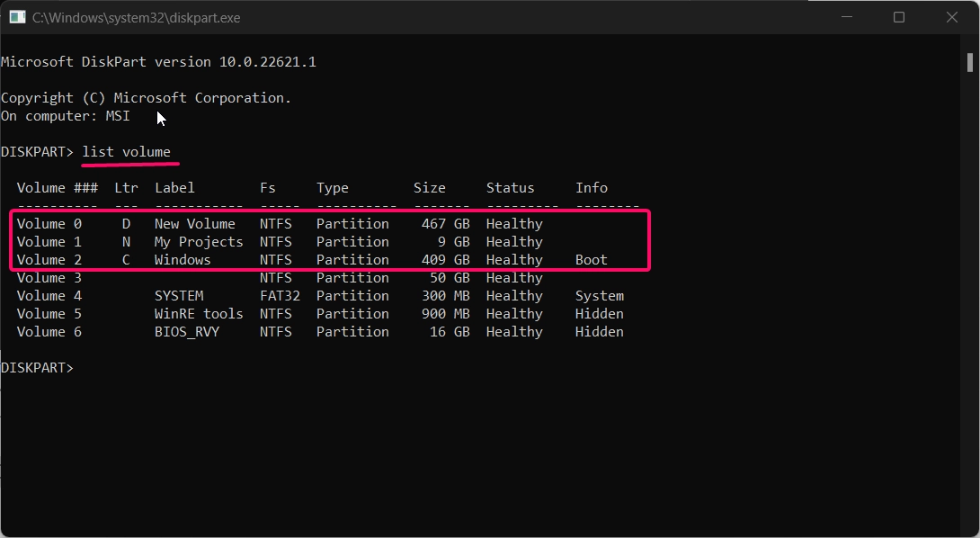Click 'Volume 6' in the list

(x=49, y=332)
